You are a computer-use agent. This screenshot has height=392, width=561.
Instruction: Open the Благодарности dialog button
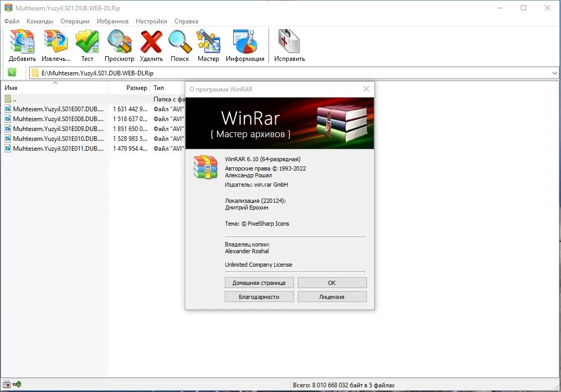click(x=259, y=296)
